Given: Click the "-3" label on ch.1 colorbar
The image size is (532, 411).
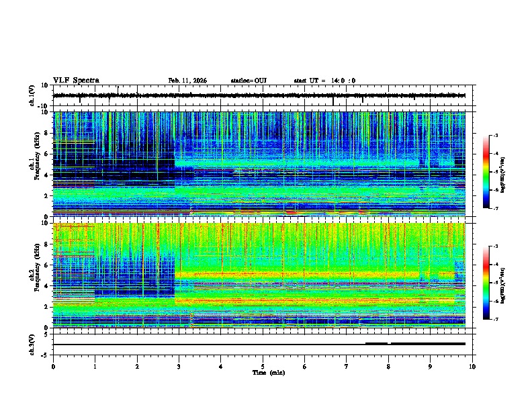Looking at the screenshot, I should tap(495, 135).
